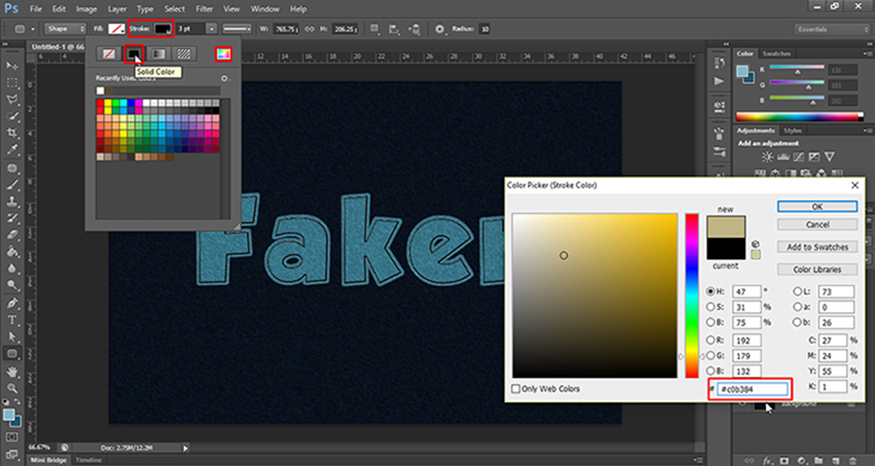
Task: Switch to the Swatches tab
Action: click(776, 53)
